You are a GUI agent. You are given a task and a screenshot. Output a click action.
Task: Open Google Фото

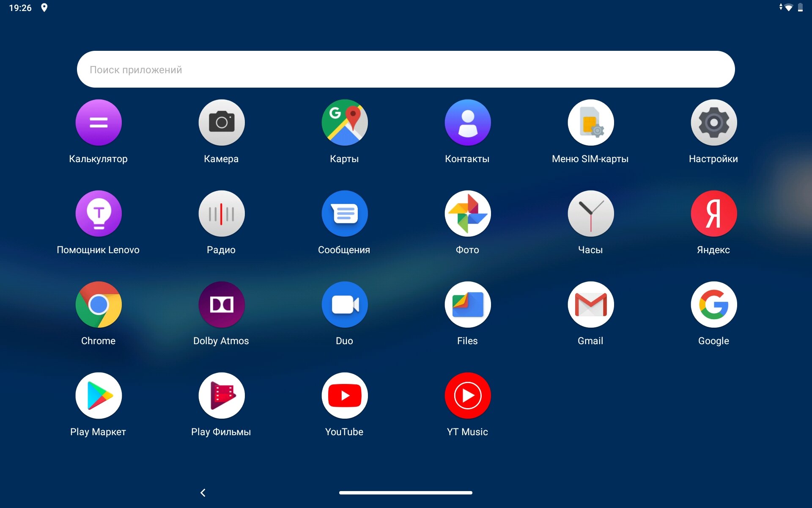pyautogui.click(x=468, y=214)
